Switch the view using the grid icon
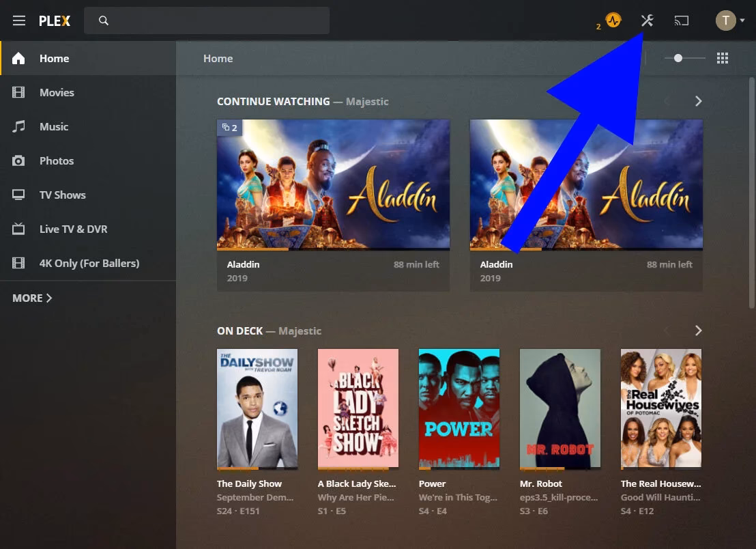756x549 pixels. tap(722, 58)
